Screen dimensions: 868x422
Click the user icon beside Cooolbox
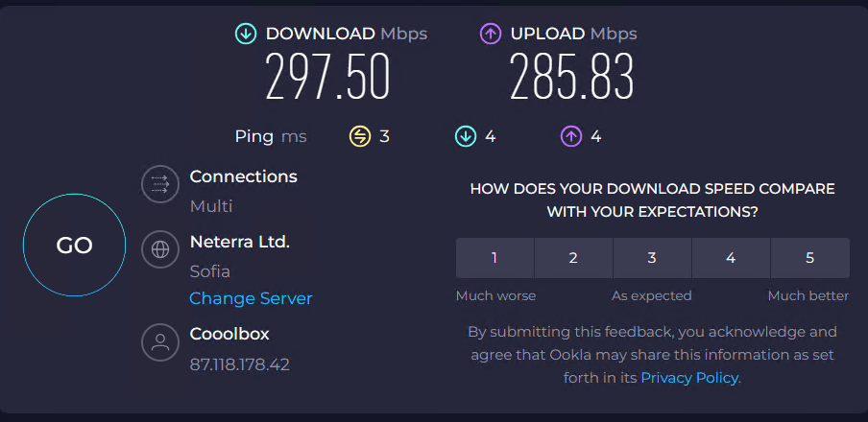[160, 342]
